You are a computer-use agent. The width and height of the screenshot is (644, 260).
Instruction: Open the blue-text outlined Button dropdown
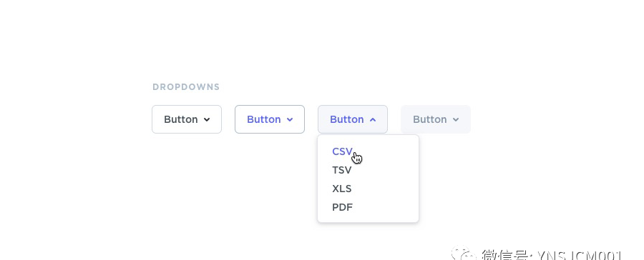(270, 119)
